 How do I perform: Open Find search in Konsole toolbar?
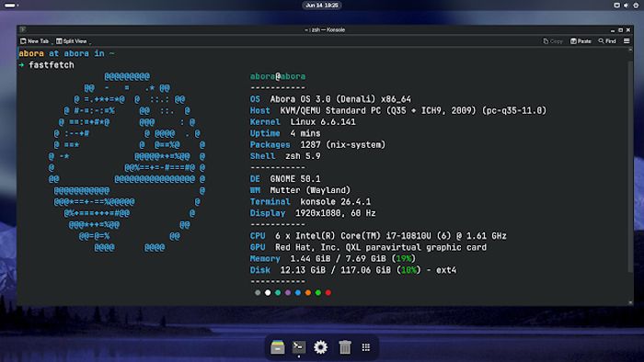607,41
